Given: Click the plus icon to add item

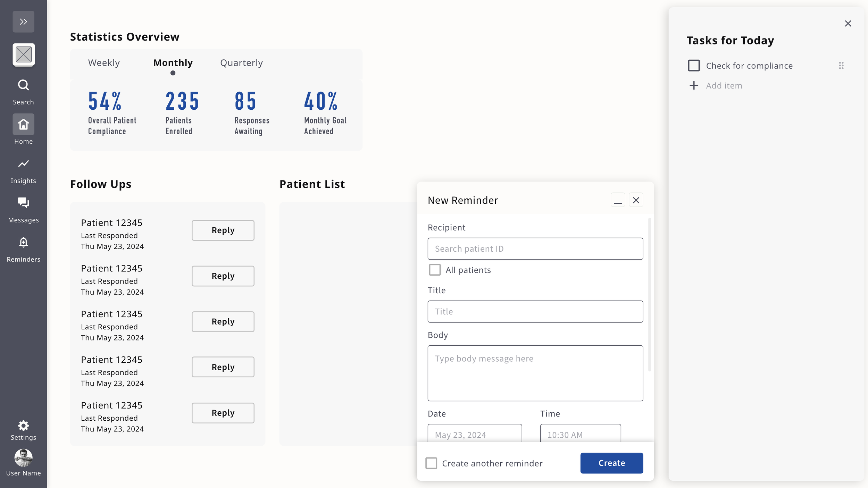Looking at the screenshot, I should tap(693, 85).
